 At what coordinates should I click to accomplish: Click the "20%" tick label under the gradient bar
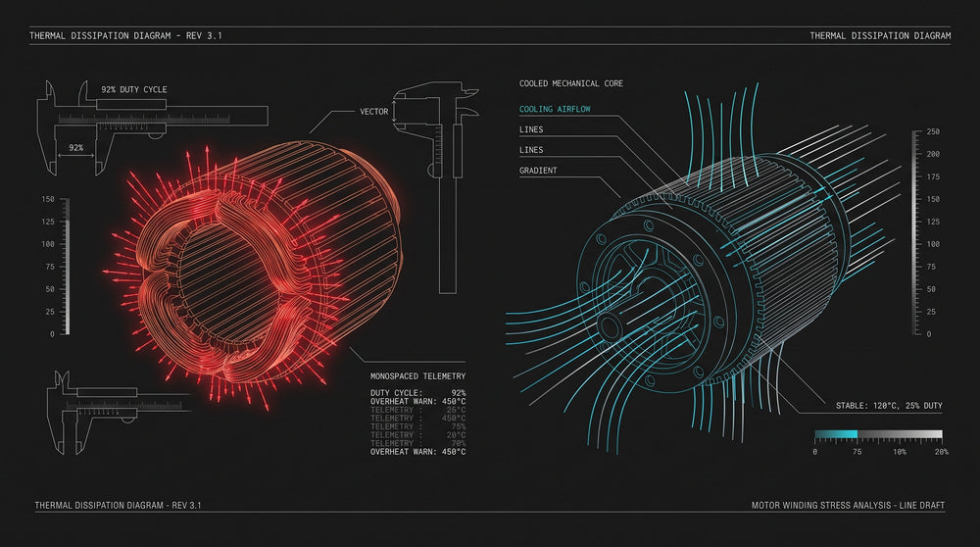tap(941, 451)
